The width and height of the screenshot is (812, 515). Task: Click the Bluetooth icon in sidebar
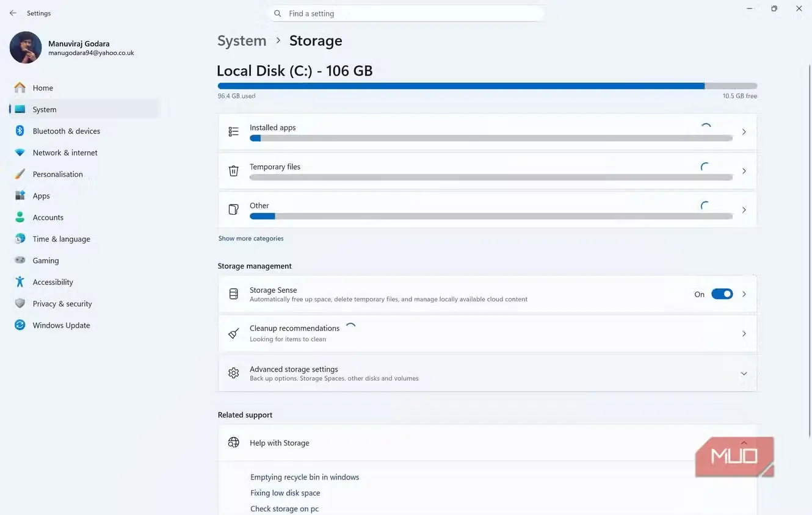pos(20,131)
